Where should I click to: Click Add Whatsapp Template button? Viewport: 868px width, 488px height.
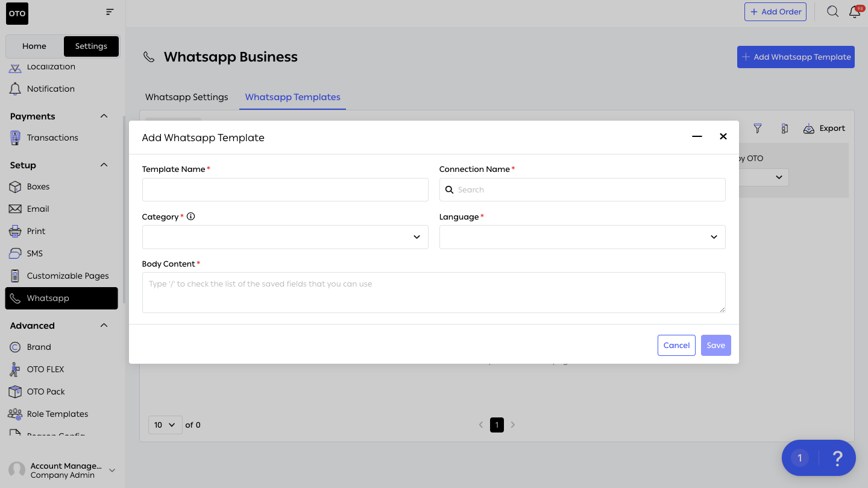click(796, 57)
